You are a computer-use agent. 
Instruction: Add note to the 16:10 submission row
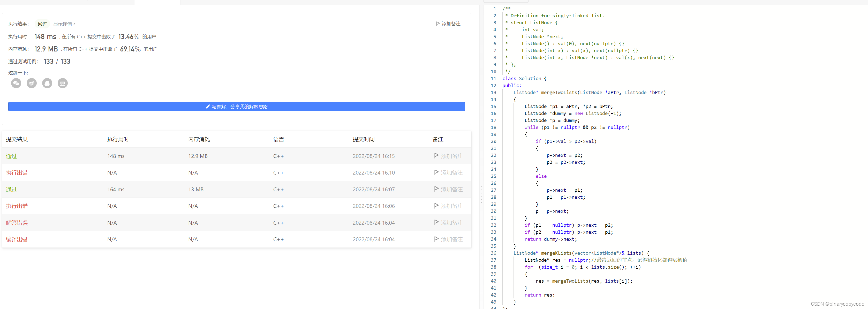449,172
